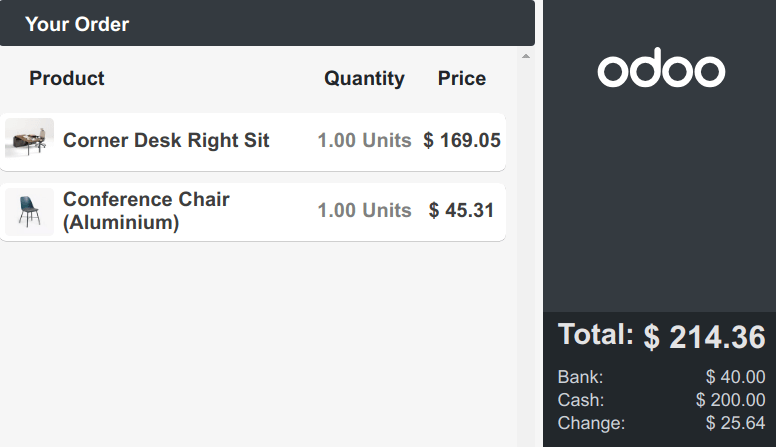
Task: Click the Corner Desk Right Sit thumbnail
Action: click(29, 140)
